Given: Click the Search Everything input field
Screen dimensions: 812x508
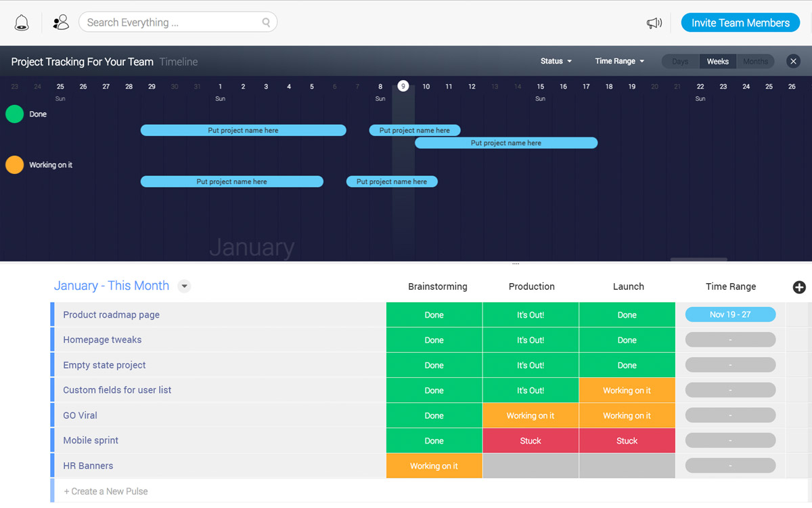Looking at the screenshot, I should tap(169, 23).
